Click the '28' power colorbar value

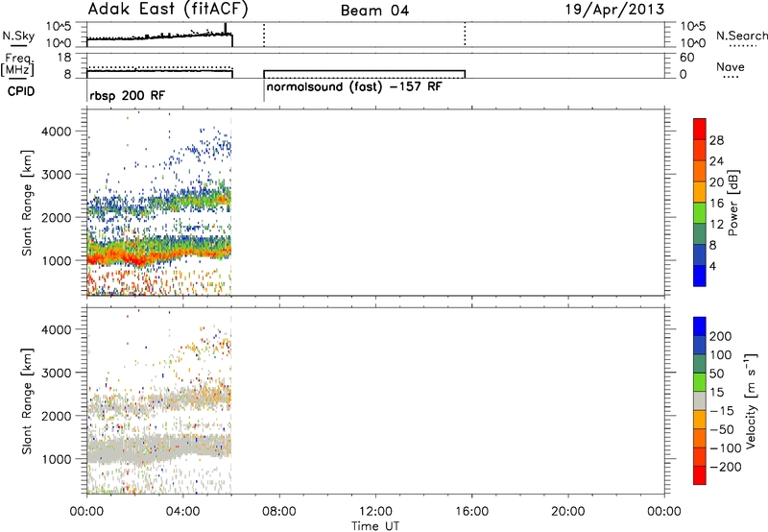click(x=716, y=140)
